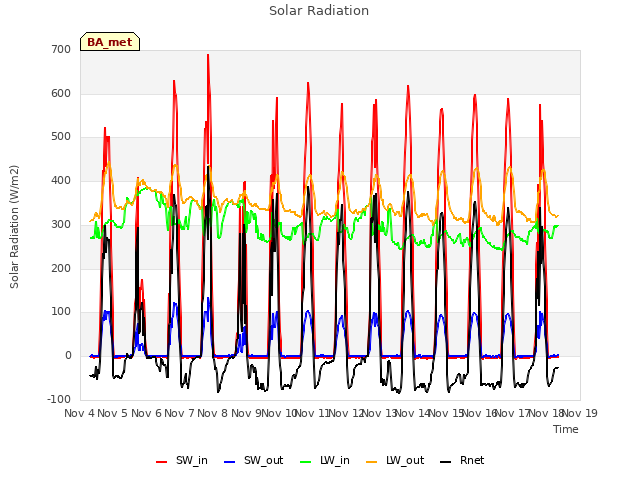The width and height of the screenshot is (640, 480).
Task: Click the Time axis label
Action: click(x=566, y=429)
